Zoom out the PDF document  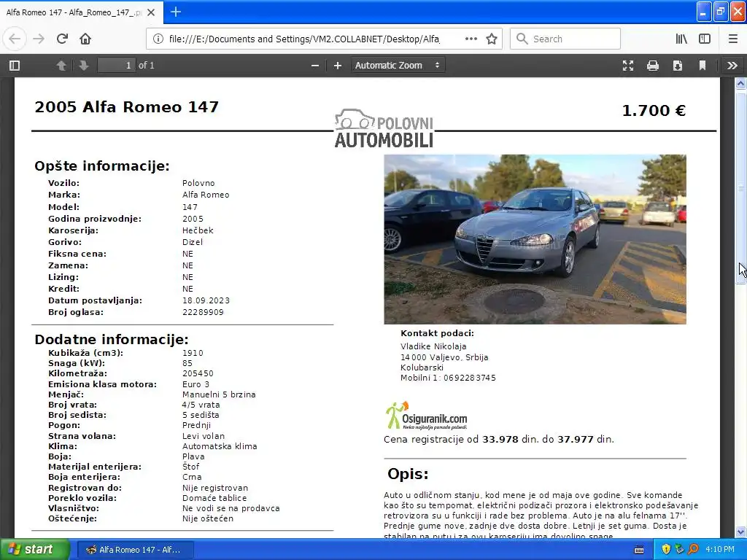315,65
